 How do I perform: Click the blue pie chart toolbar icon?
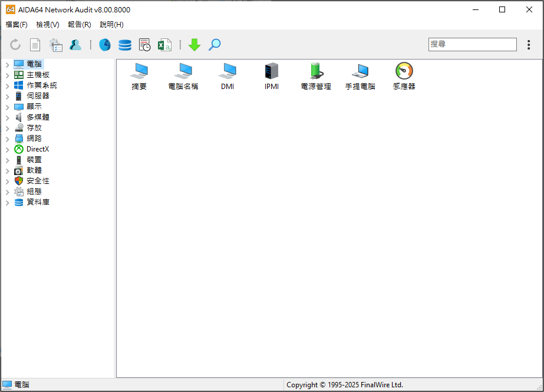[105, 45]
